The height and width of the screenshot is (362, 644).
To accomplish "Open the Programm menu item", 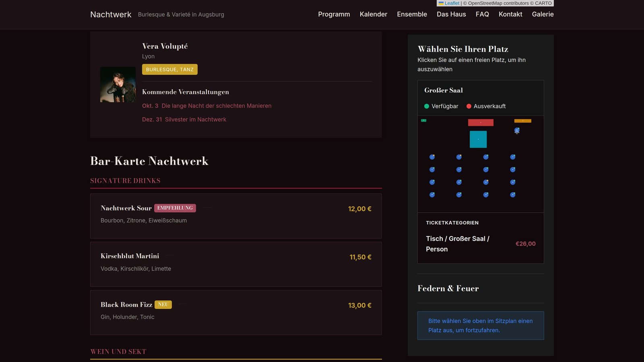I will [334, 14].
